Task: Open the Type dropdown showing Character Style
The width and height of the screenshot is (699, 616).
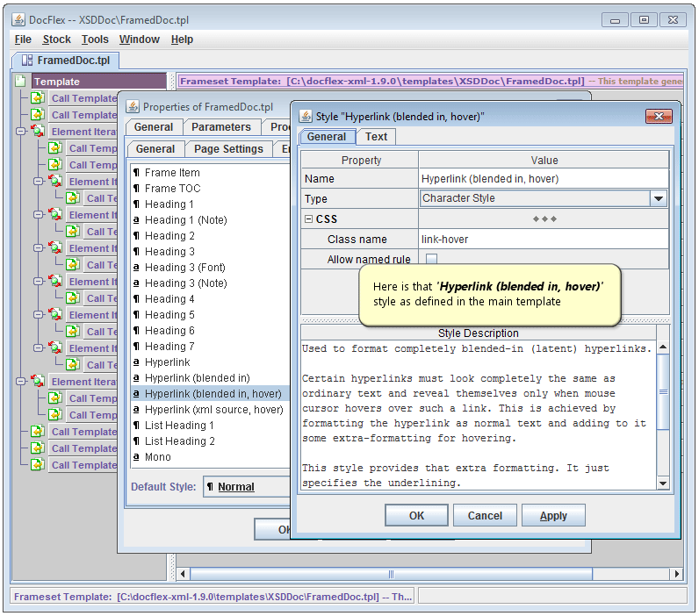Action: [658, 199]
